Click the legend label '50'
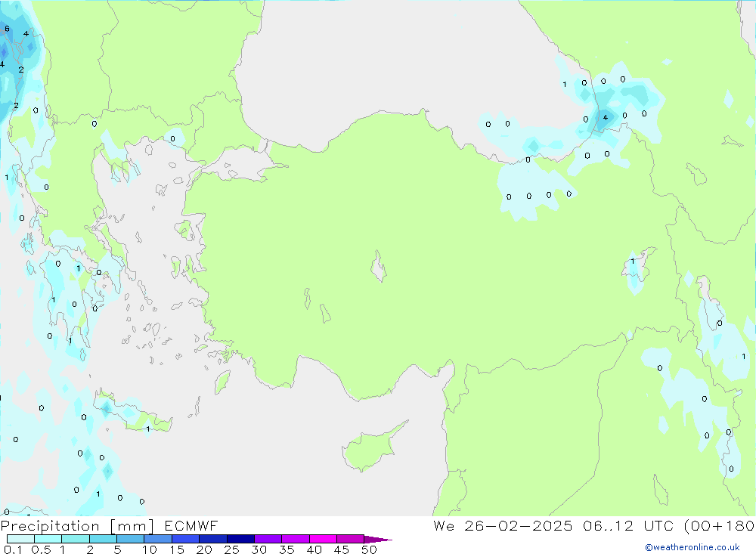 369,549
